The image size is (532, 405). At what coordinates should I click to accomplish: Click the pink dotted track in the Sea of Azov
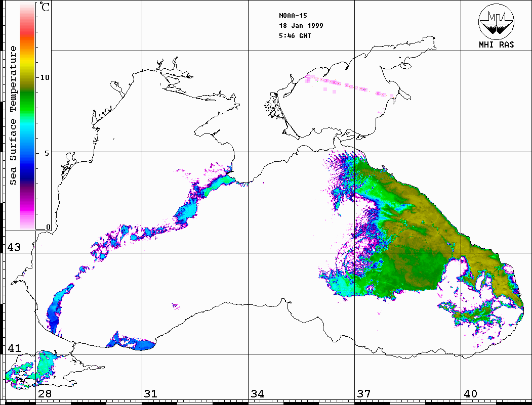(349, 86)
